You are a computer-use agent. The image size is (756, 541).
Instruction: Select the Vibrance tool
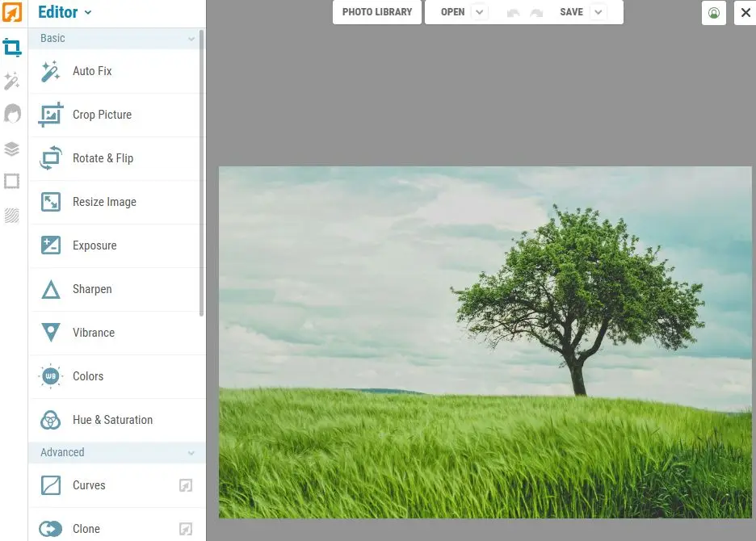(94, 333)
